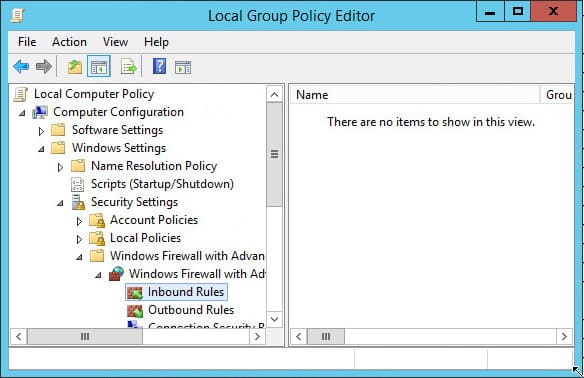
Task: Minimize the Local Group Policy Editor window
Action: [x=490, y=12]
